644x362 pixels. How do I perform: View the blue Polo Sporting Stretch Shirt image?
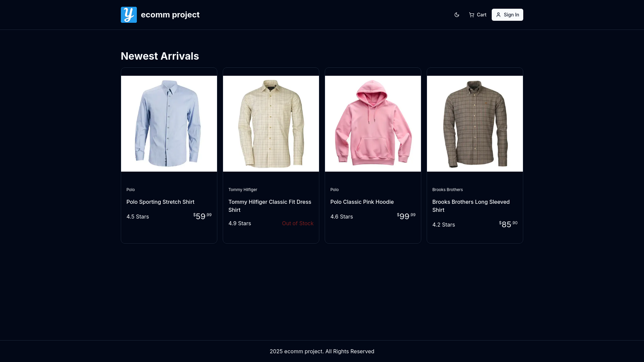coord(169,124)
